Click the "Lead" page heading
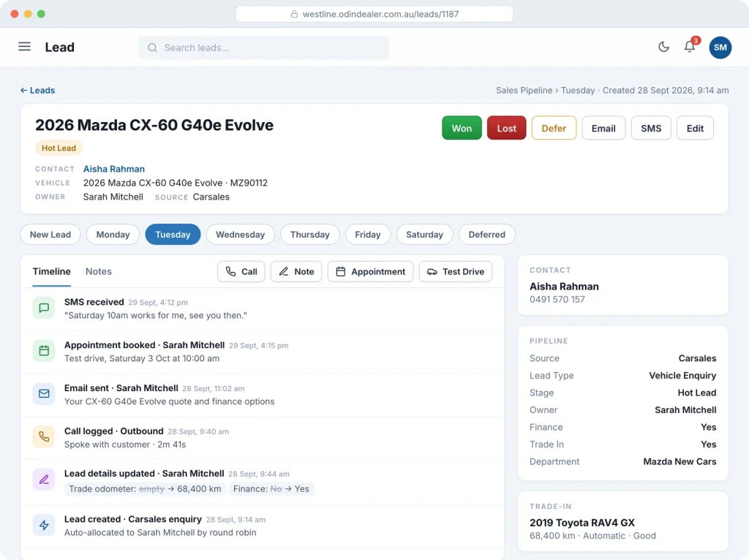 tap(60, 48)
